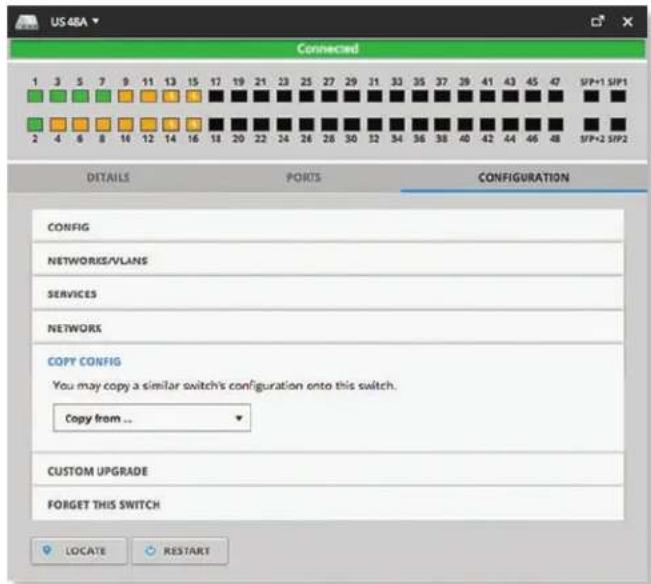Select port 4 on the switch diagram
Screen dimensions: 651x584
(58, 124)
